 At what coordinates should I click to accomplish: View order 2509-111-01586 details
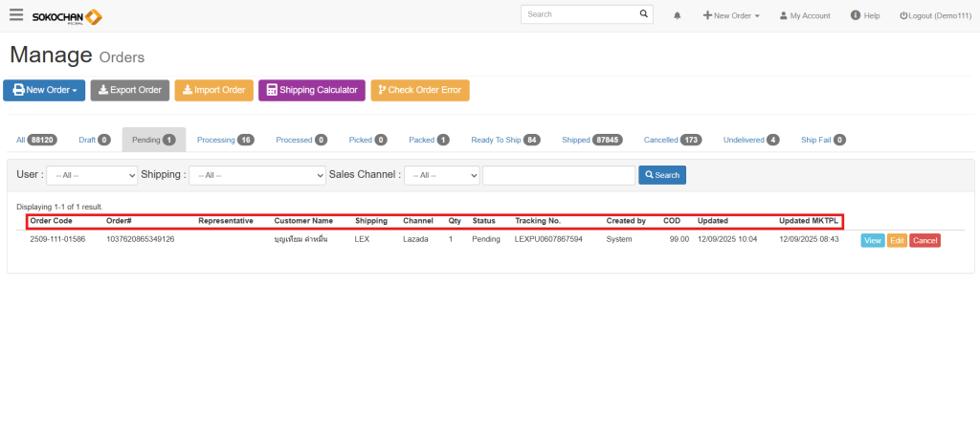(x=872, y=240)
